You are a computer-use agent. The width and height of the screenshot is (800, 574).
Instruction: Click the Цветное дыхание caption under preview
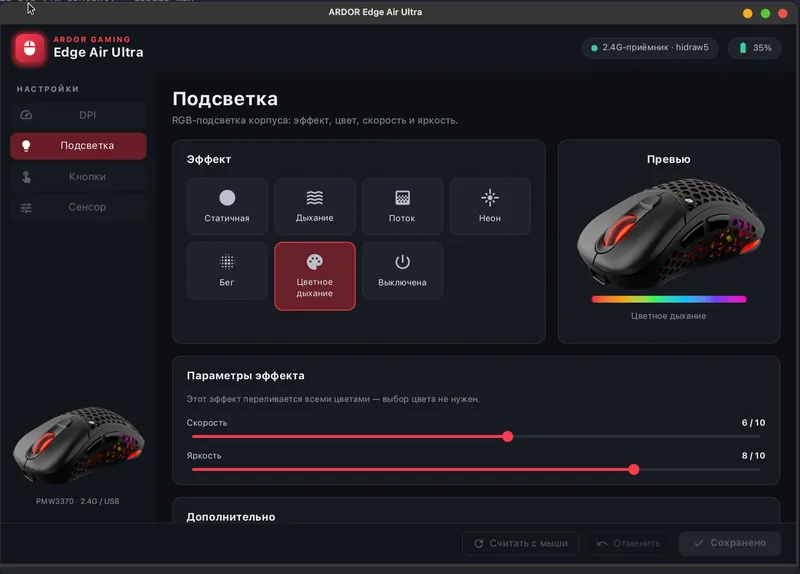tap(668, 316)
